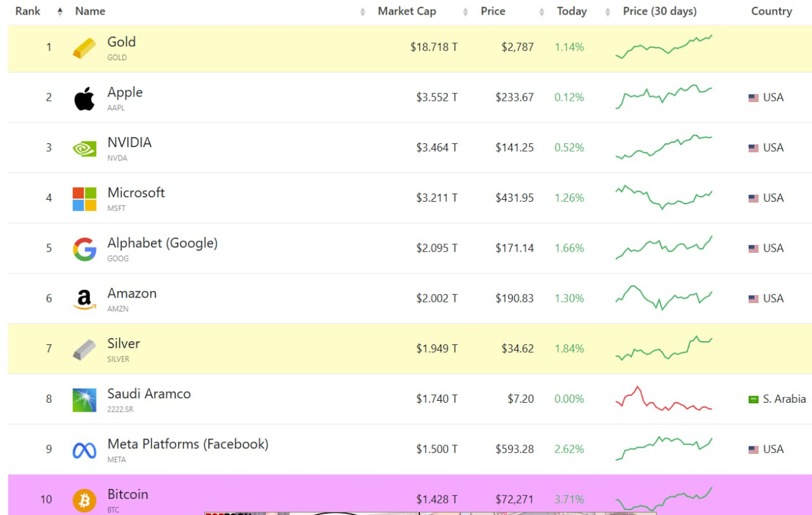Click Saudi Aramco's red 30-day chart

pos(664,398)
